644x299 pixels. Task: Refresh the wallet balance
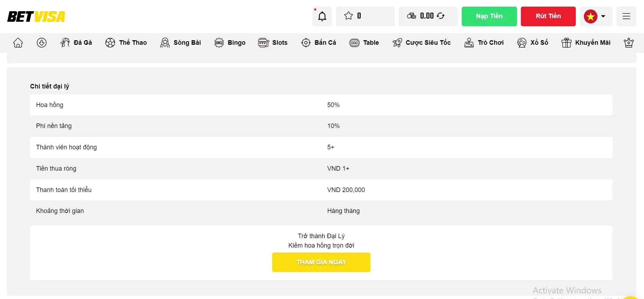441,16
